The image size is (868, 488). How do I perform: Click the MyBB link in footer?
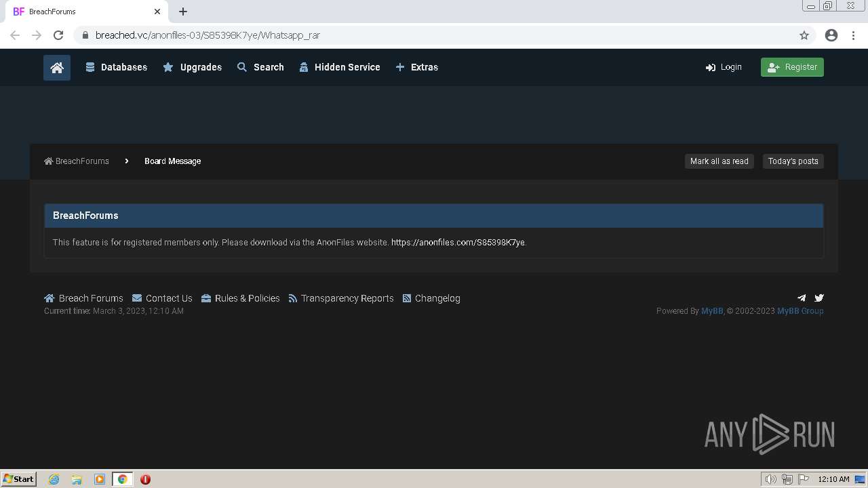coord(712,311)
